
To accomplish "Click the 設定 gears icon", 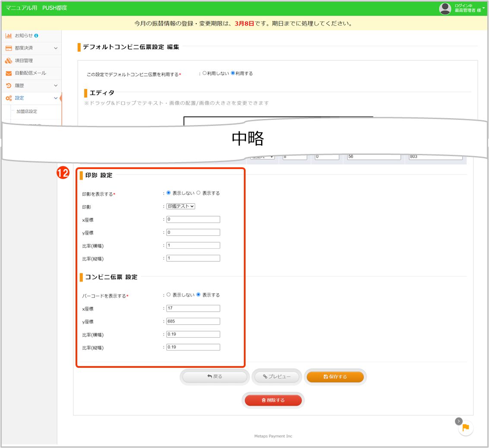I will [9, 98].
